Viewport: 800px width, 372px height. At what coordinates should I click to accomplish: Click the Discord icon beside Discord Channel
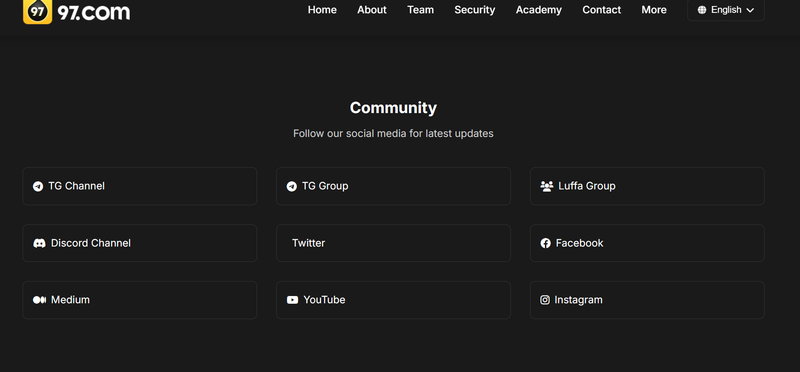pyautogui.click(x=39, y=243)
